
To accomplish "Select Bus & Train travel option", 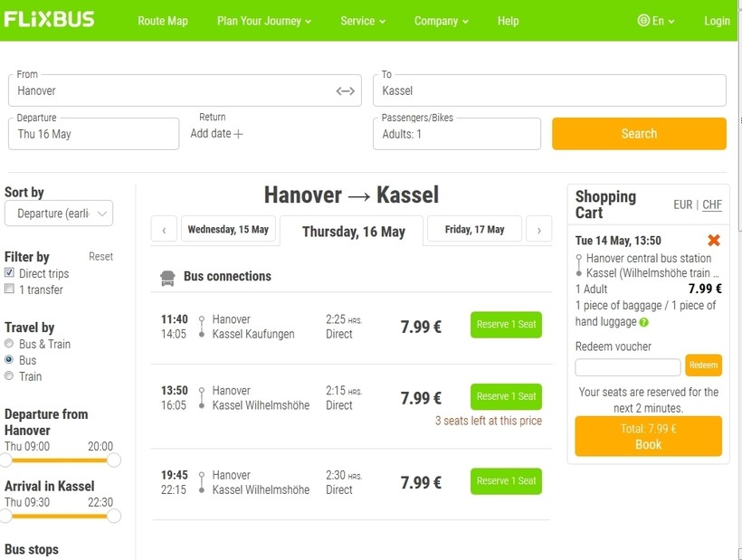I will 10,344.
